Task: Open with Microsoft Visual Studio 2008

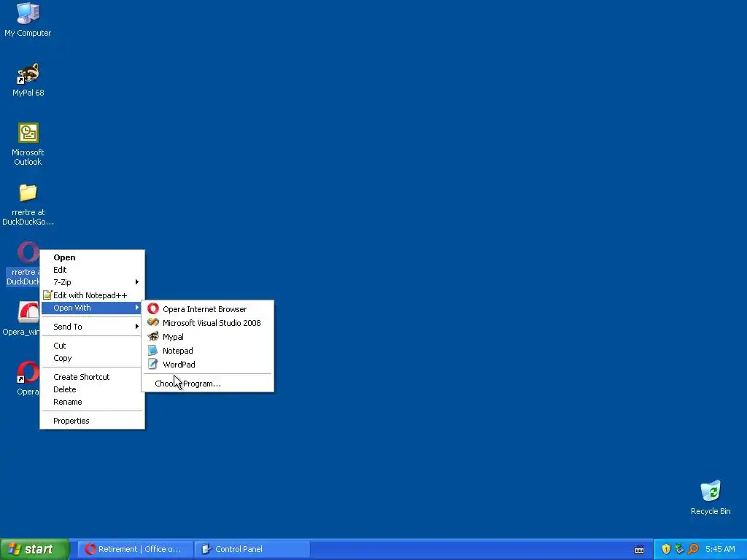Action: [x=208, y=323]
